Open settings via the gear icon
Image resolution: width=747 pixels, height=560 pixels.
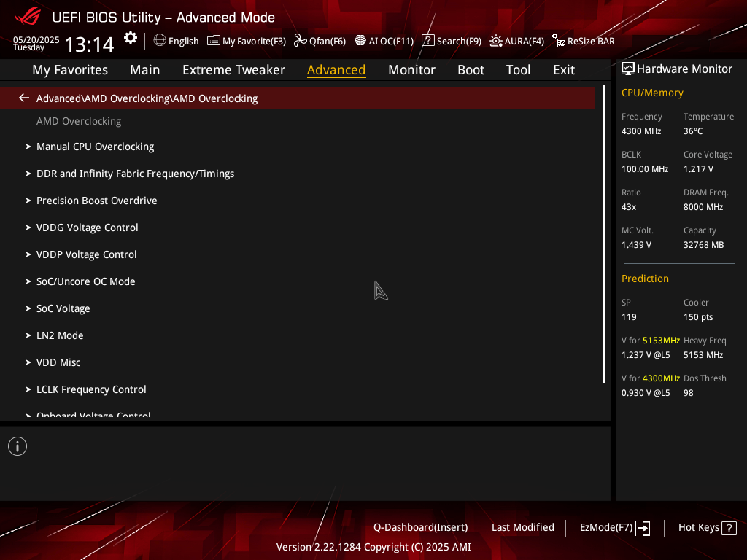(x=131, y=38)
